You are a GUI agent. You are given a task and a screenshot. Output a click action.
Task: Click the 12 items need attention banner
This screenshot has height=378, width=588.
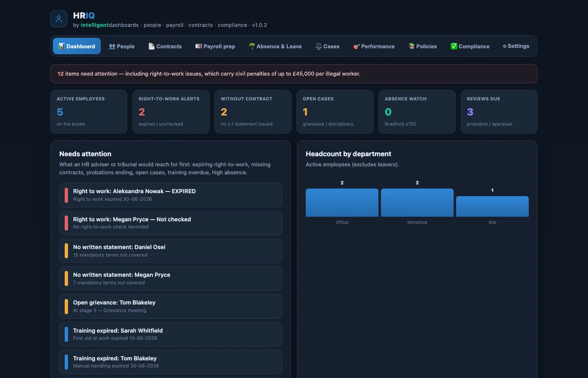294,74
